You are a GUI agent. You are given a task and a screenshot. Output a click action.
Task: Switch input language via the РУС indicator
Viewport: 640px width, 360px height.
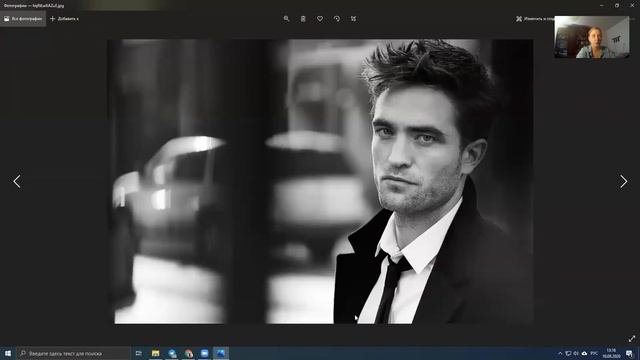(x=594, y=353)
